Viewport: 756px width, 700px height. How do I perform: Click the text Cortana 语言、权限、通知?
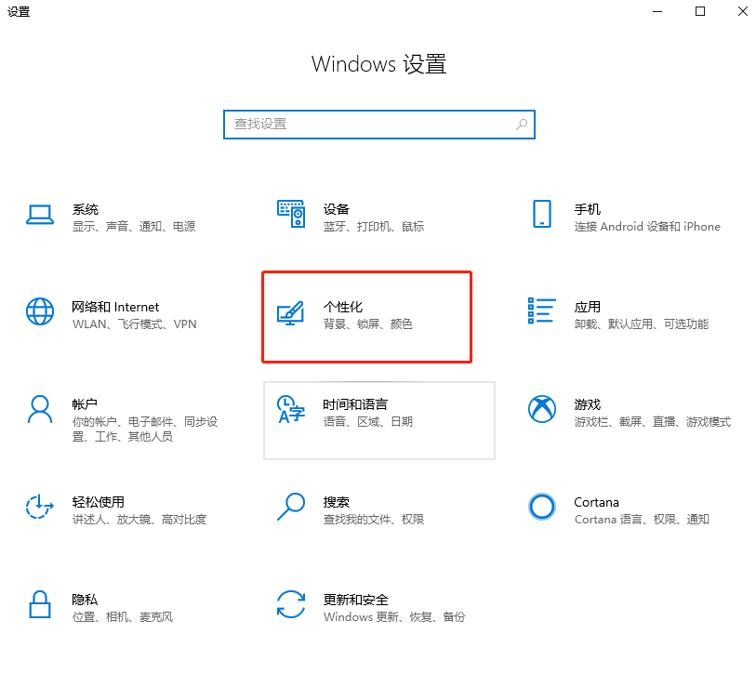[x=642, y=520]
